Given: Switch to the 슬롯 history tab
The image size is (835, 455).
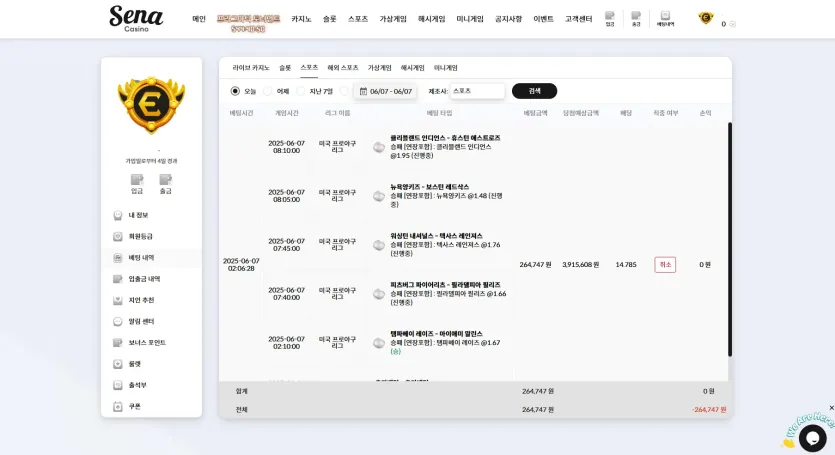Looking at the screenshot, I should 285,68.
